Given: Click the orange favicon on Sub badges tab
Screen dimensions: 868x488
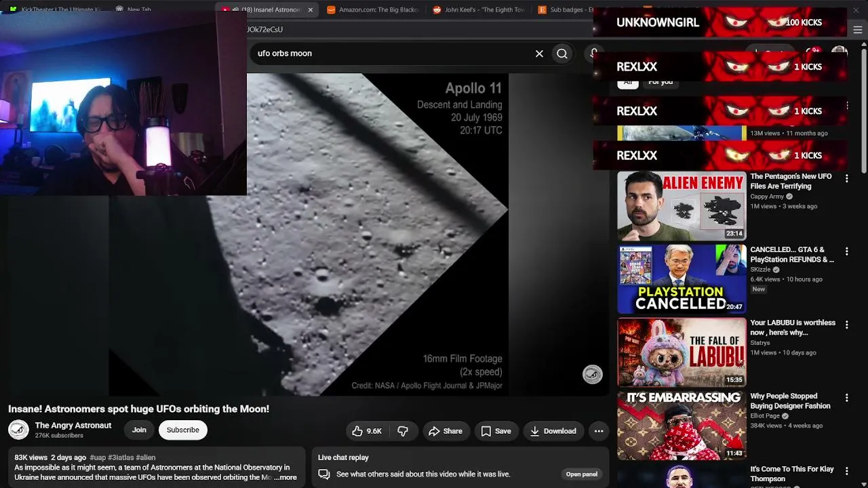Looking at the screenshot, I should [542, 9].
